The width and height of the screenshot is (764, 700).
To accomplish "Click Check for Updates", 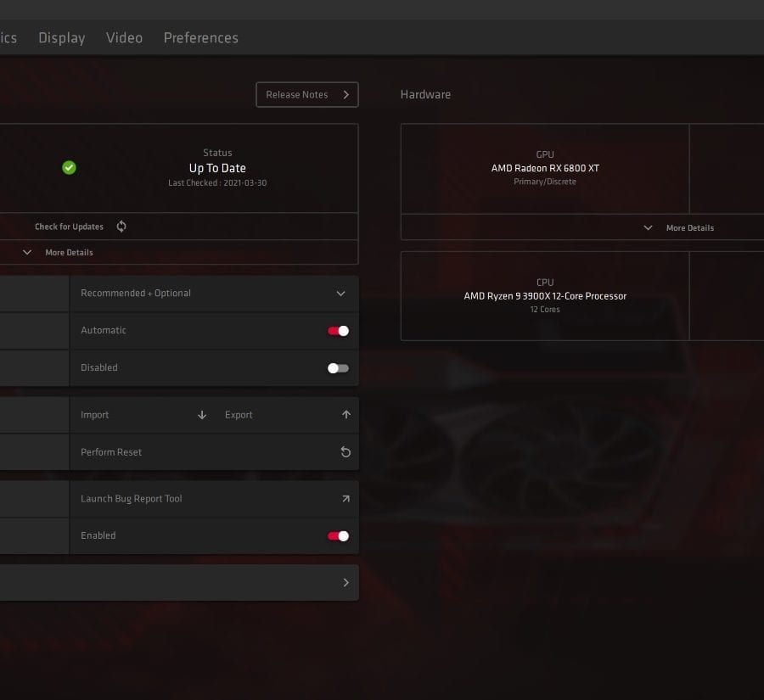I will 70,227.
